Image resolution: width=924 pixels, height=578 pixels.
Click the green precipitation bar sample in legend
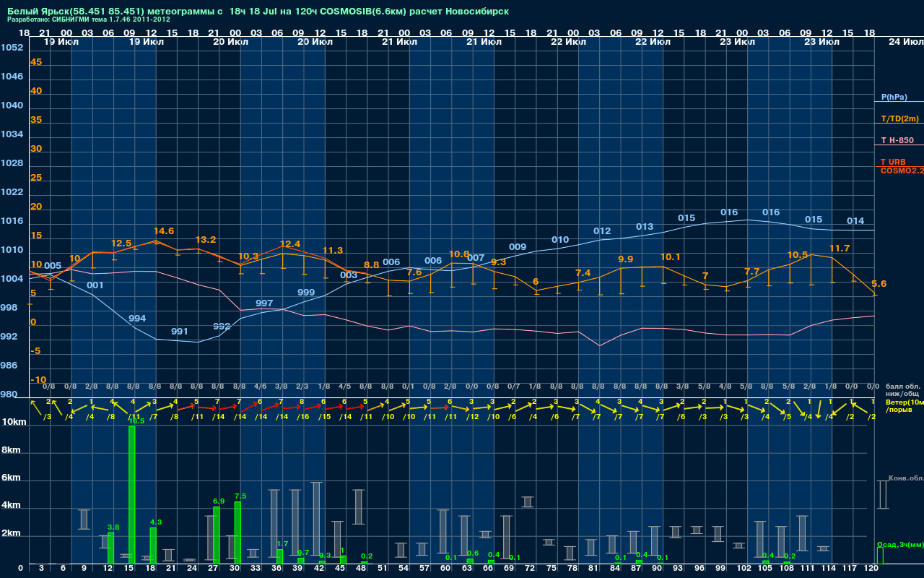pyautogui.click(x=880, y=556)
